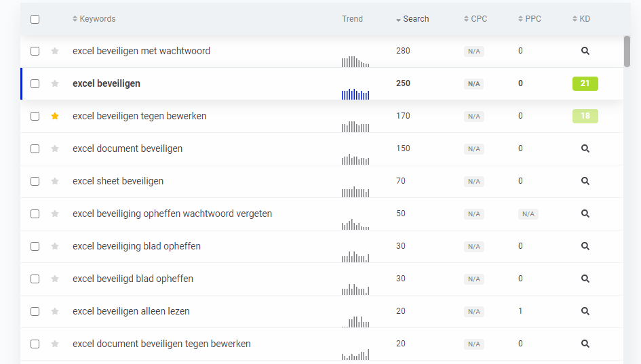Analyze KD for 'excel beveiligd blad opheffen'

[x=585, y=279]
